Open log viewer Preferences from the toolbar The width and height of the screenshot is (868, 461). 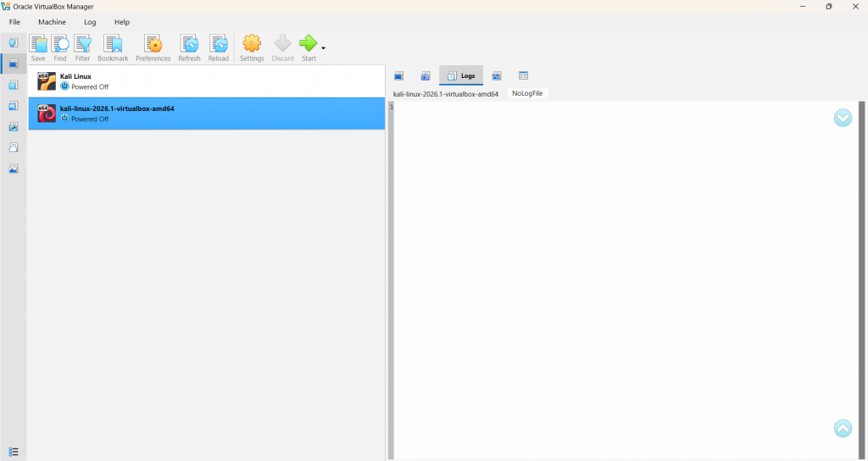153,48
